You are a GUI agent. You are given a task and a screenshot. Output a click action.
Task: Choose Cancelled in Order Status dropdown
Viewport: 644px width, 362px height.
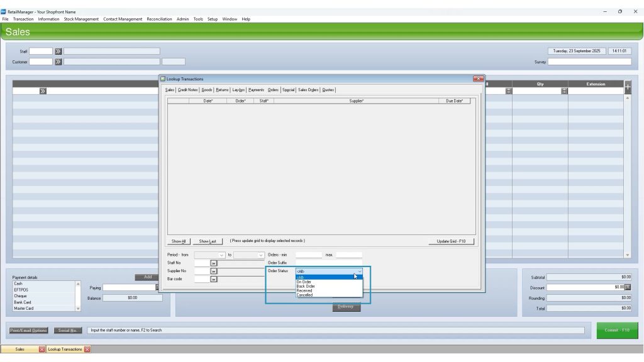tap(304, 295)
